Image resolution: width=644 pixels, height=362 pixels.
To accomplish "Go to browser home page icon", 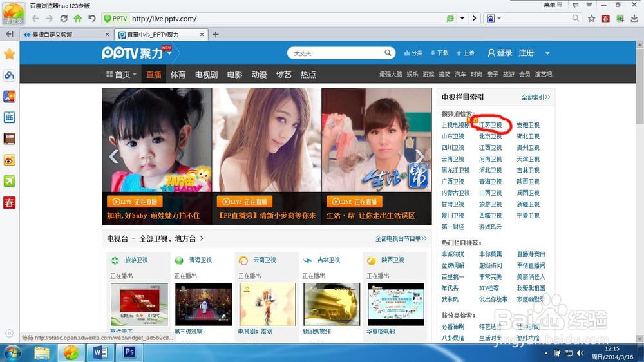I will point(78,19).
